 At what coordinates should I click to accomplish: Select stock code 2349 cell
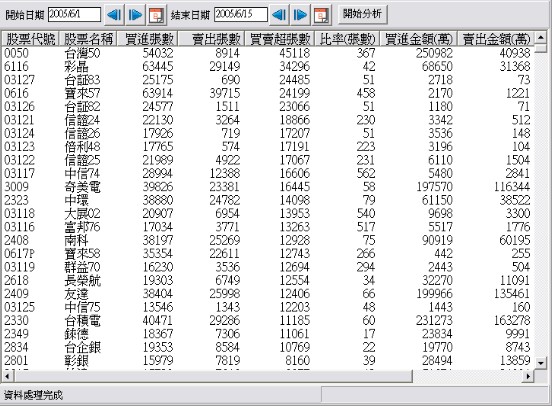point(16,334)
